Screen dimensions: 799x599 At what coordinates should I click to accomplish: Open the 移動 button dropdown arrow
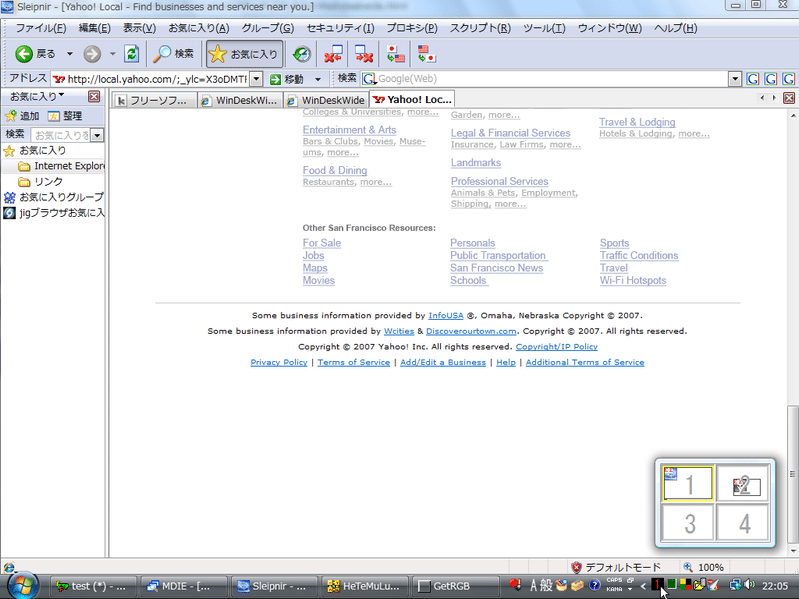318,79
